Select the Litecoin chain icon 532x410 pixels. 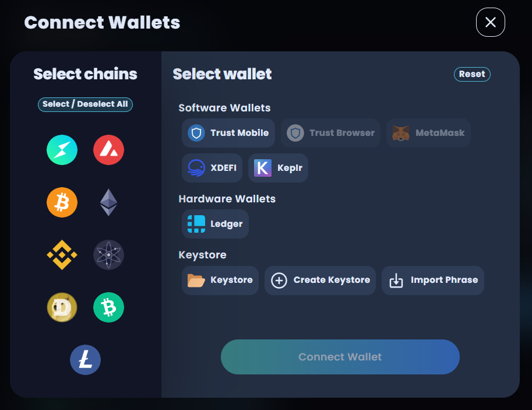click(x=85, y=360)
